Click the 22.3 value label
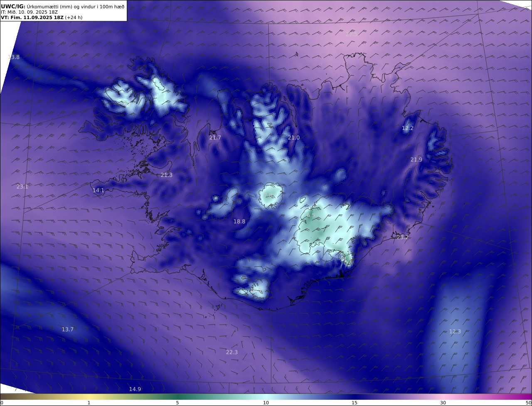 232,352
